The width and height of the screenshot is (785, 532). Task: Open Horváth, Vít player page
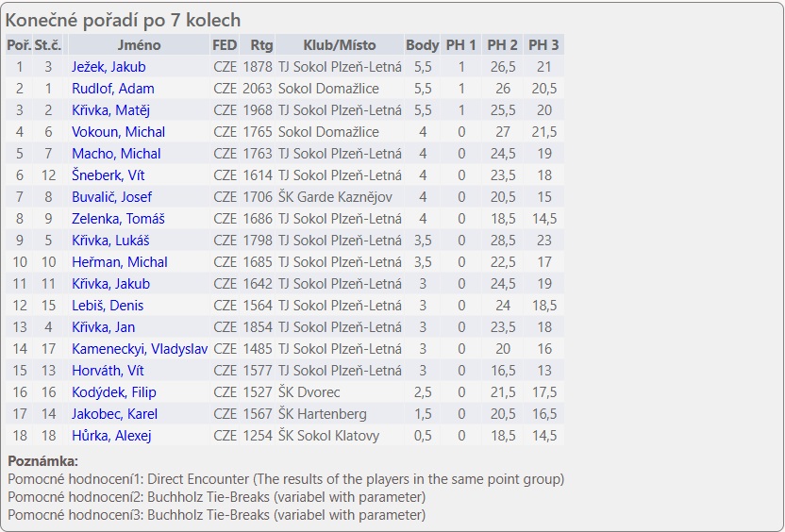click(x=108, y=371)
